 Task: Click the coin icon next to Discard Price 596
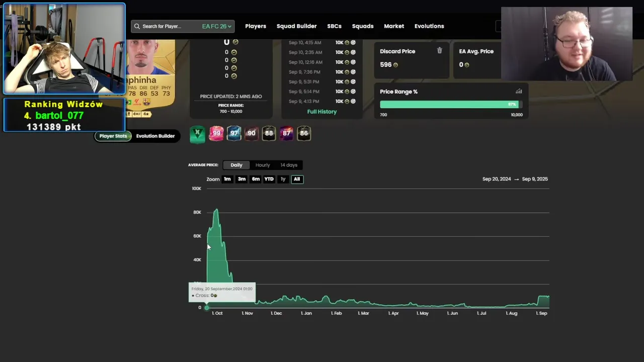pos(395,65)
